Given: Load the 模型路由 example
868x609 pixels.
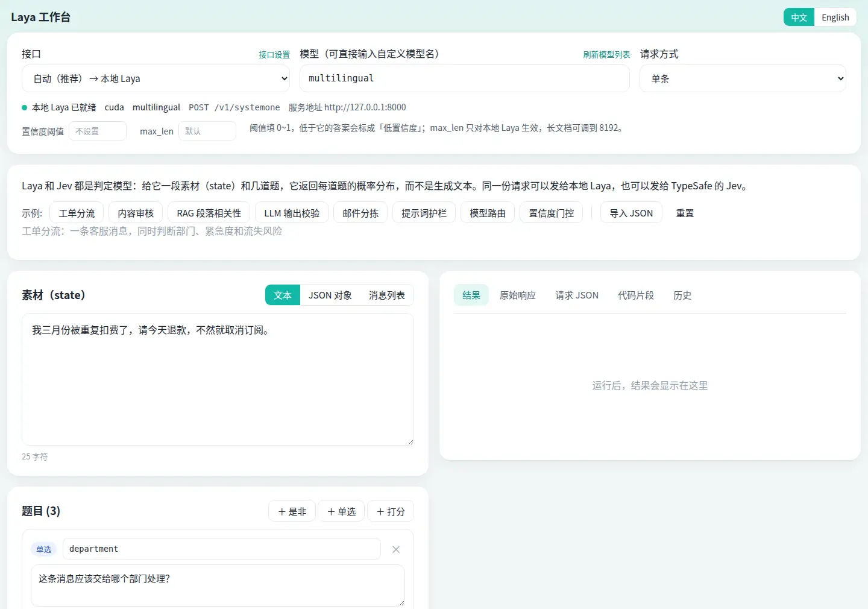Looking at the screenshot, I should 488,213.
